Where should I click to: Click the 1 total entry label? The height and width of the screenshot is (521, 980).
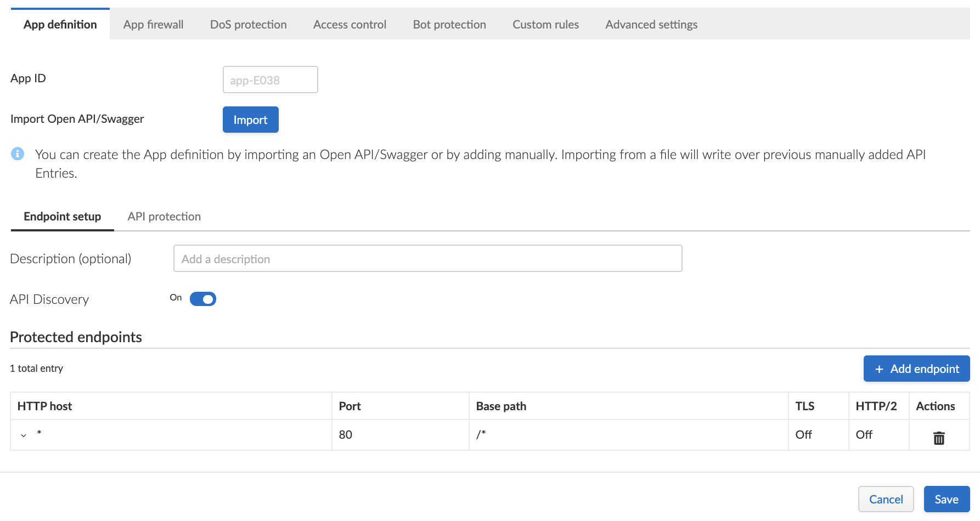click(36, 369)
